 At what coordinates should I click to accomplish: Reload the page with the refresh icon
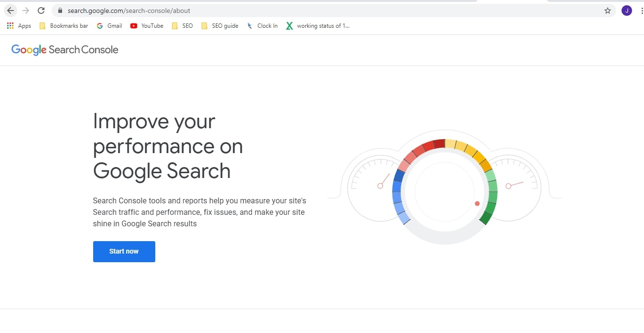click(x=41, y=10)
